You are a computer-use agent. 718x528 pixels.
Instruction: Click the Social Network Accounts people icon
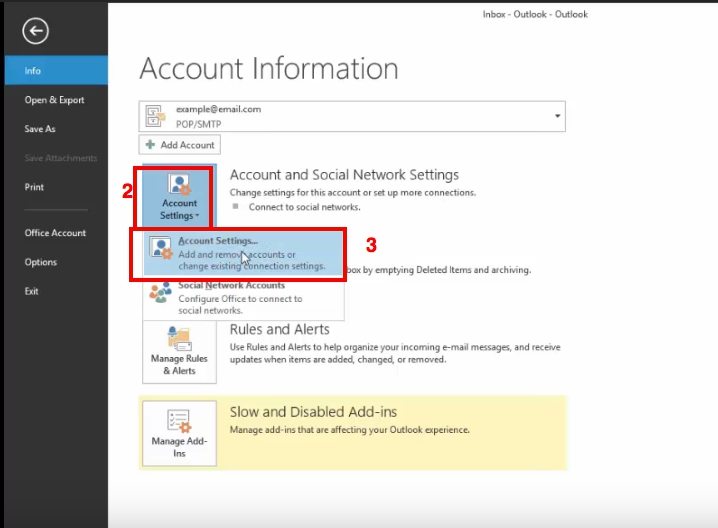coord(161,293)
